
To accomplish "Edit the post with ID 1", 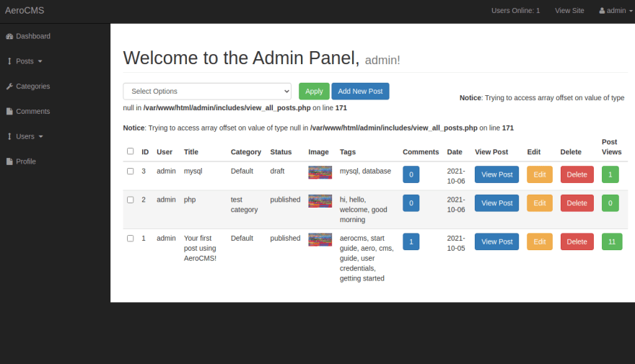I will 540,242.
